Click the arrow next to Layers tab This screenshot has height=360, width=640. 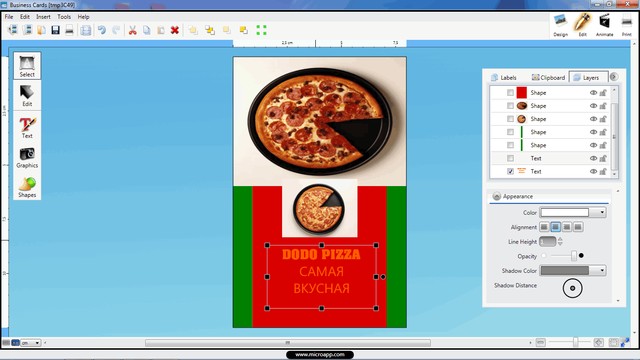(x=613, y=77)
